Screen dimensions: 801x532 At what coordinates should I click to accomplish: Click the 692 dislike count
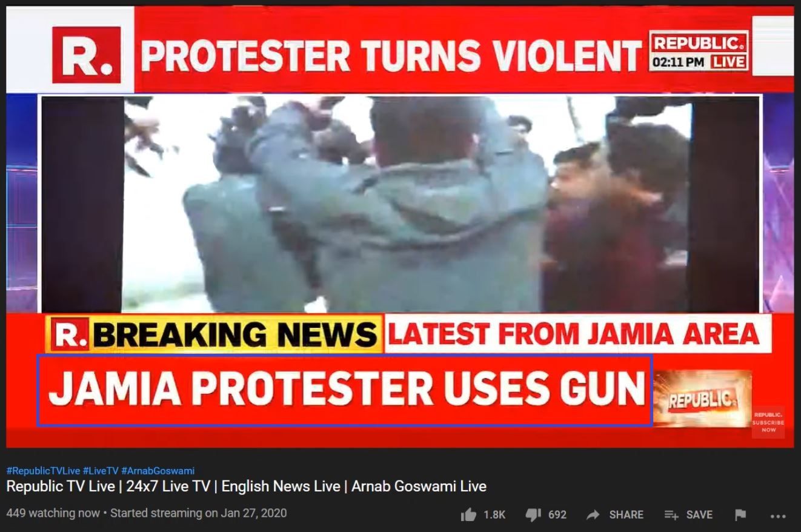(557, 514)
